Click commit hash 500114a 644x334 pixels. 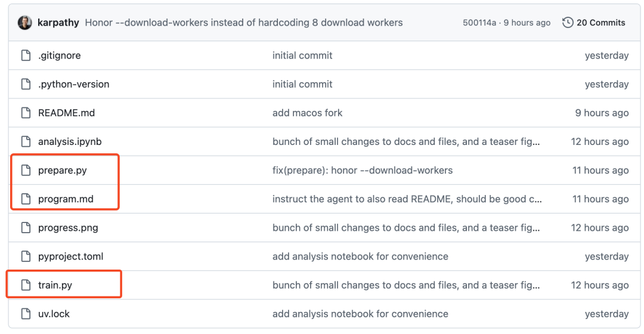[x=479, y=23]
